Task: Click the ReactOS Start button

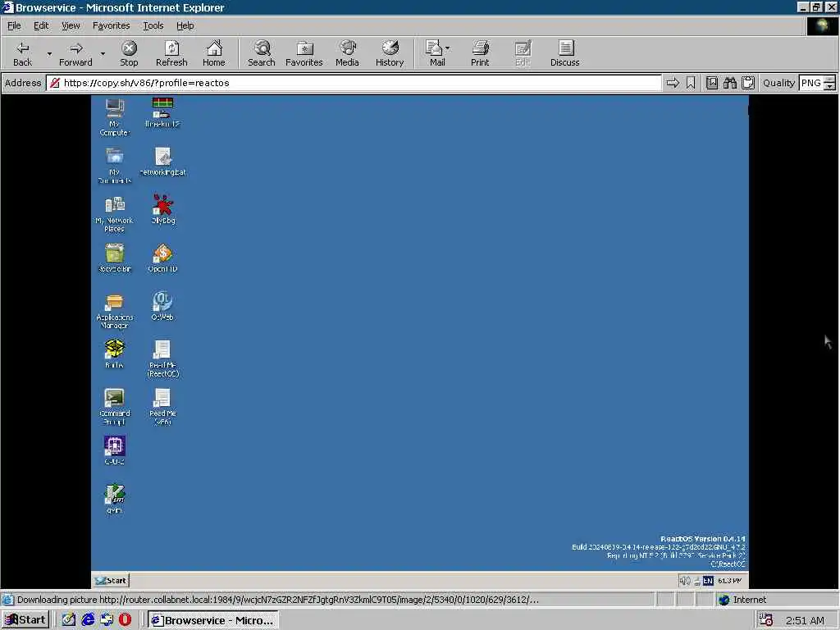Action: (x=111, y=580)
